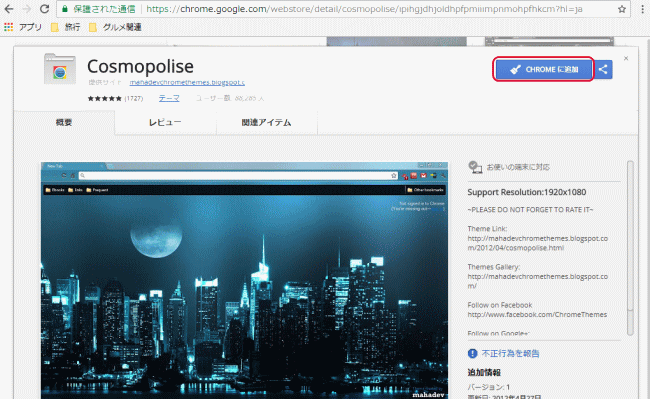The image size is (650, 399).
Task: Click the Theme Link cosmopolise.html URL
Action: pyautogui.click(x=538, y=243)
